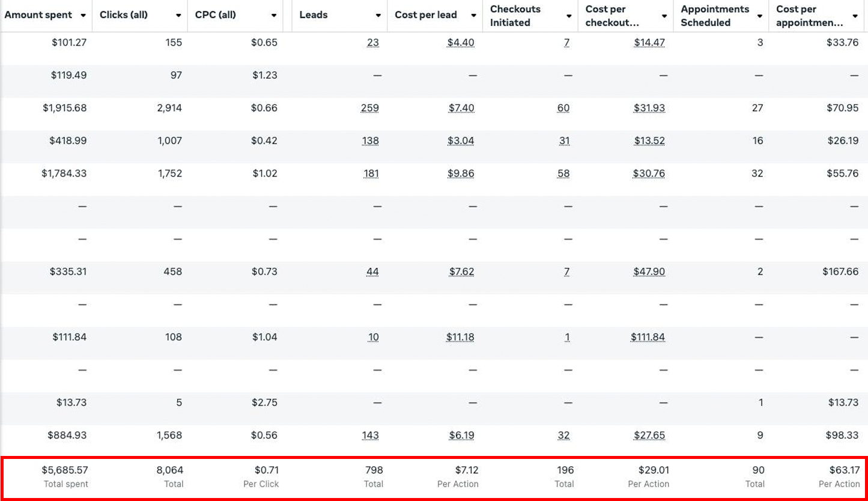Image resolution: width=868 pixels, height=501 pixels.
Task: Open the Cost per lead dropdown arrow
Action: (473, 16)
